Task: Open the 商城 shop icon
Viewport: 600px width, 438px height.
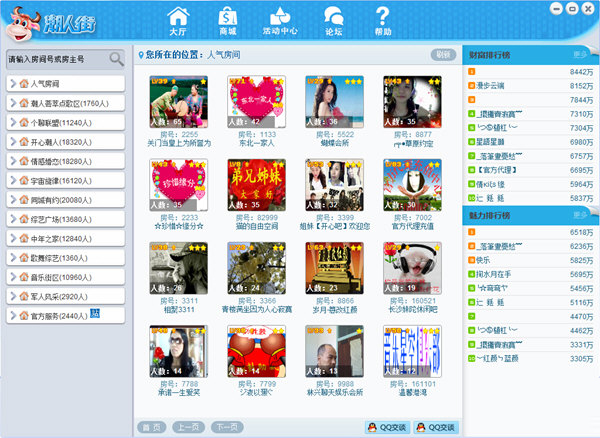Action: tap(228, 20)
